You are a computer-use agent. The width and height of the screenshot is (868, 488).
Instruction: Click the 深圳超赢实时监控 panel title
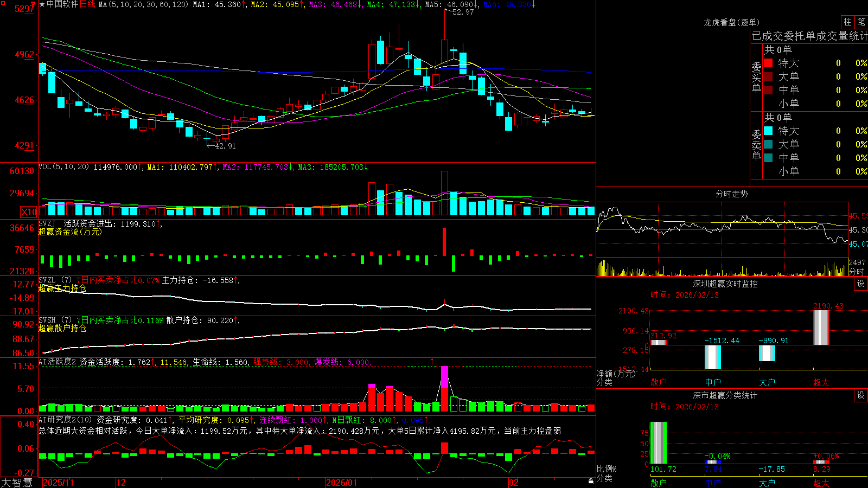click(x=725, y=284)
